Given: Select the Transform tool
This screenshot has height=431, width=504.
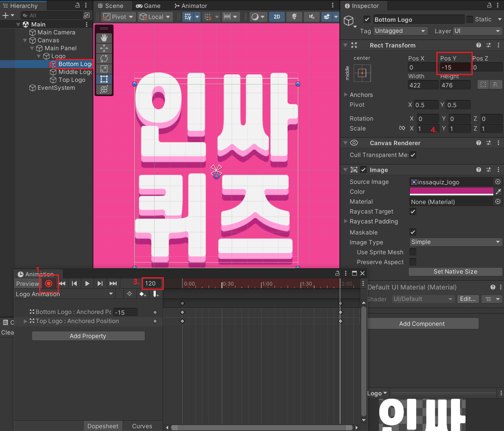Looking at the screenshot, I should 104,89.
